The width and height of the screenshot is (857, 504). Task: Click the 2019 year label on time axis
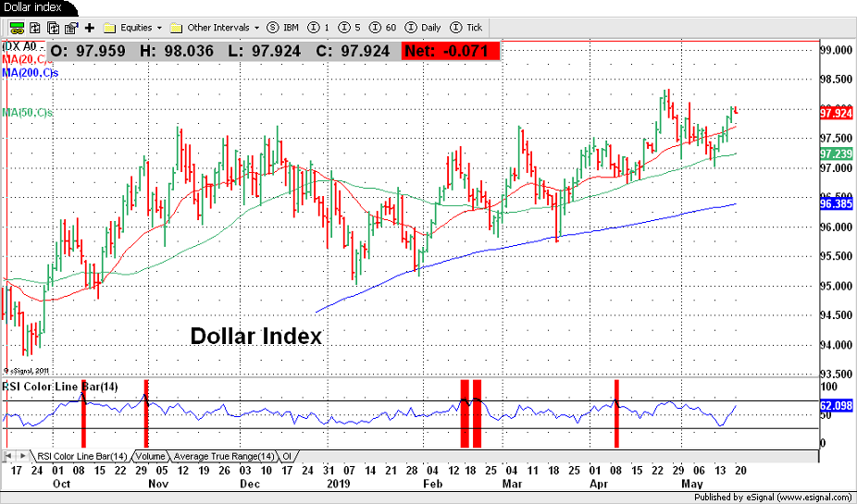coord(338,484)
